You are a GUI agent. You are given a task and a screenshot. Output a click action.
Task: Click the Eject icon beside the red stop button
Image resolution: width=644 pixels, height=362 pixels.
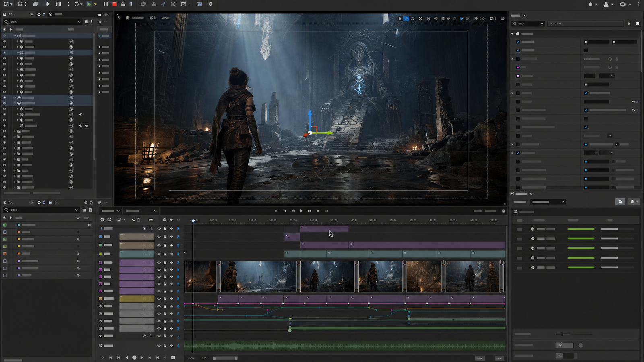tap(123, 4)
